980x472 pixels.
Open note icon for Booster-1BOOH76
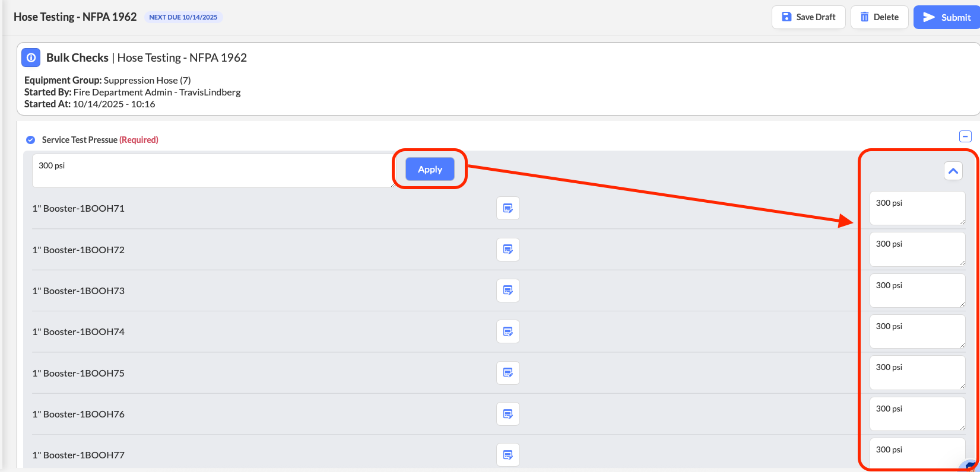click(x=508, y=414)
